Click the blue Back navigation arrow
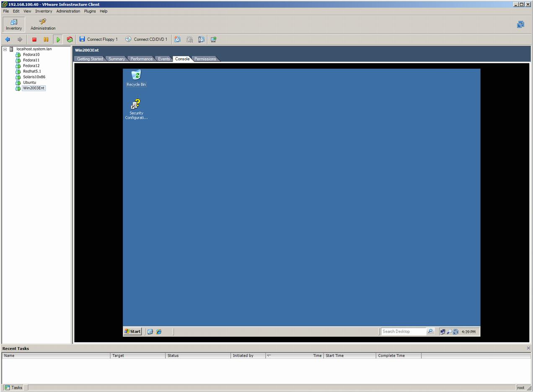 [8, 39]
